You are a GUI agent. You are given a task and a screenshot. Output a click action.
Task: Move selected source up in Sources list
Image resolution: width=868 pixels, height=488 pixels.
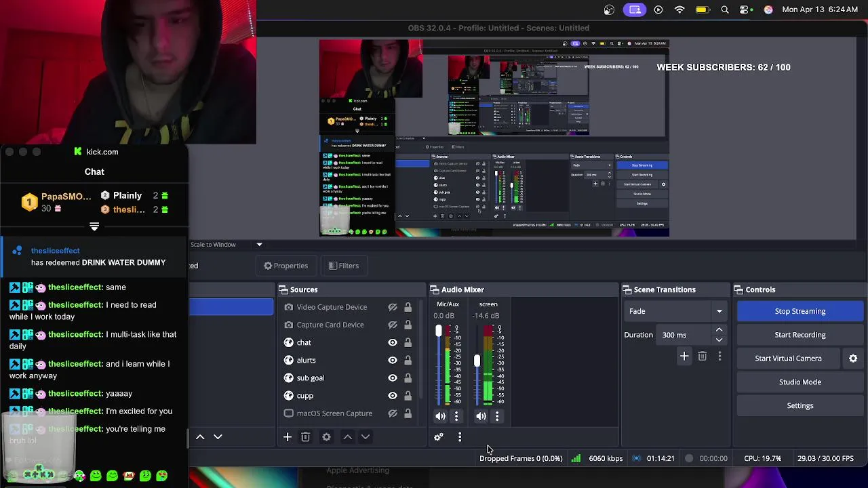tap(348, 437)
